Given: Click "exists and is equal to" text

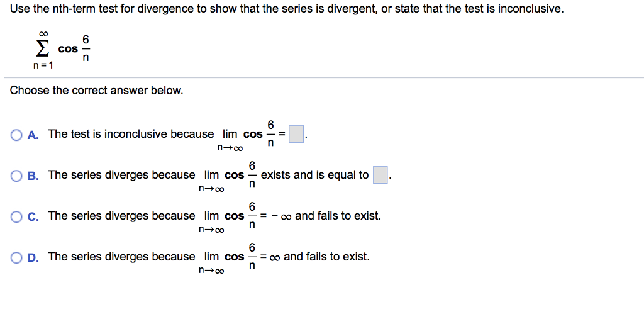Looking at the screenshot, I should tap(314, 175).
